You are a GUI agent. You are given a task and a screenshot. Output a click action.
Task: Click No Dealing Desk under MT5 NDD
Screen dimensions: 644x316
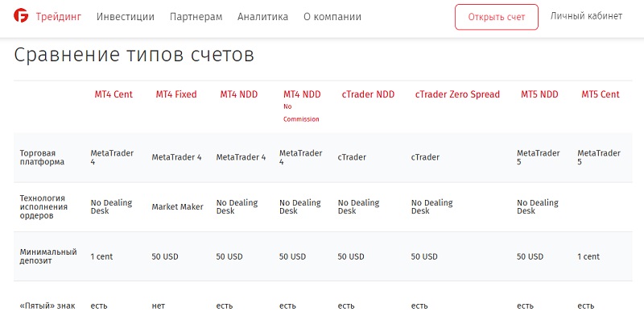[x=538, y=207]
